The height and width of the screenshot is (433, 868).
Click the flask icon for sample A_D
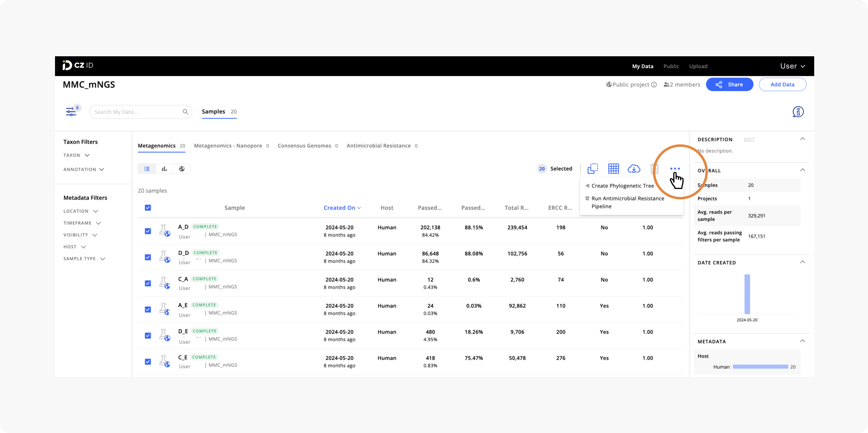(x=164, y=231)
